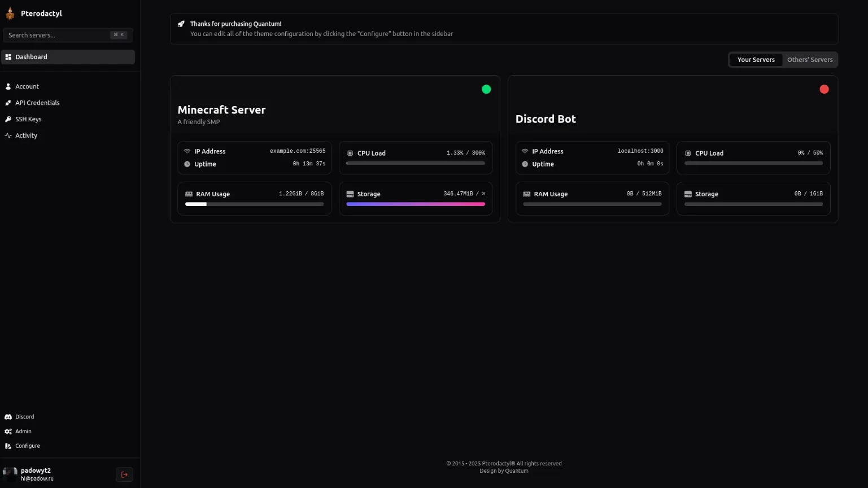Open the Dashboard menu item
This screenshot has width=868, height=488.
click(x=68, y=57)
